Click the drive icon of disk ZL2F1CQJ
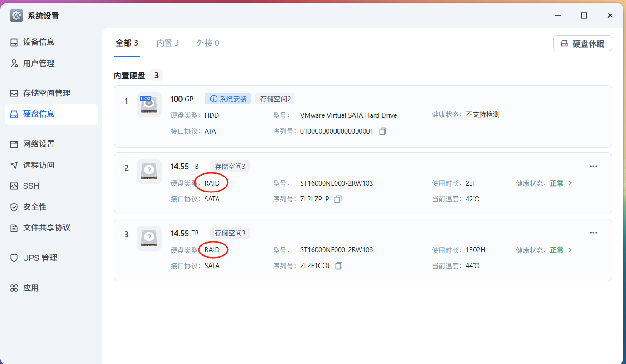Viewport: 626px width, 364px height. click(x=149, y=239)
